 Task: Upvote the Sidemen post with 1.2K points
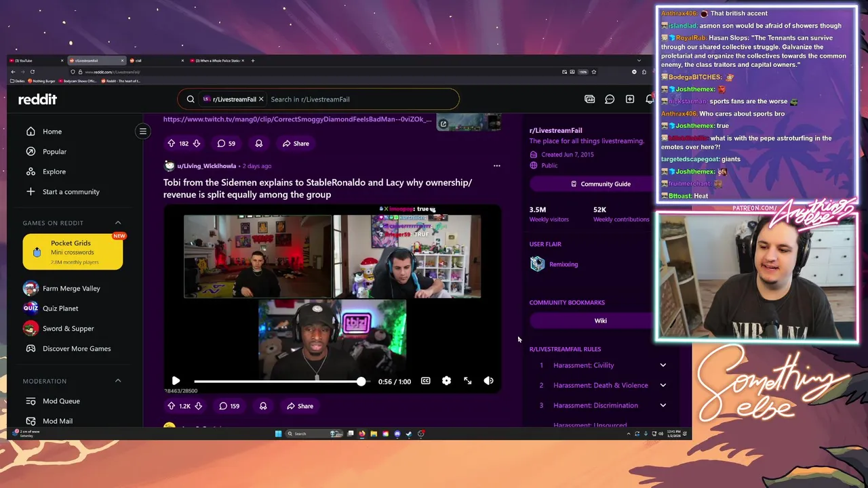pos(171,406)
